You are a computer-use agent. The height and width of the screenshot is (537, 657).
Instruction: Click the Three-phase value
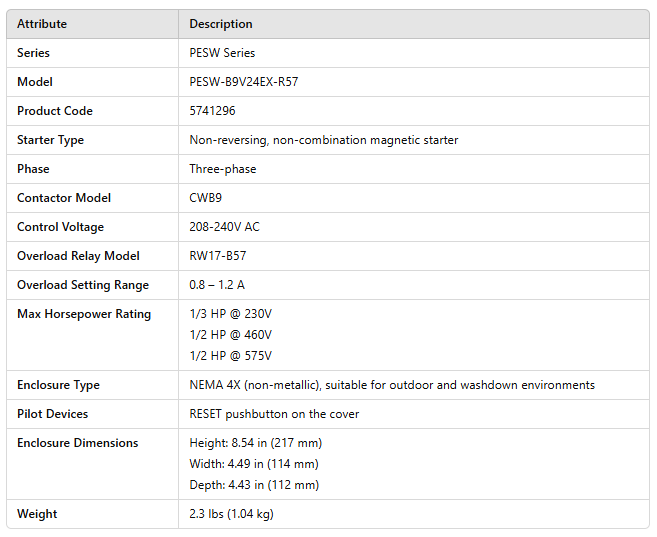(223, 169)
